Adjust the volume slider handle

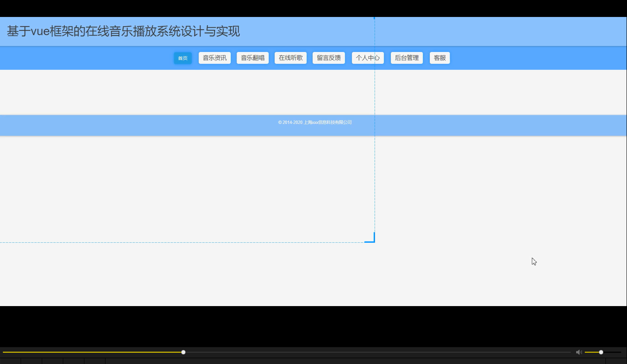click(601, 352)
